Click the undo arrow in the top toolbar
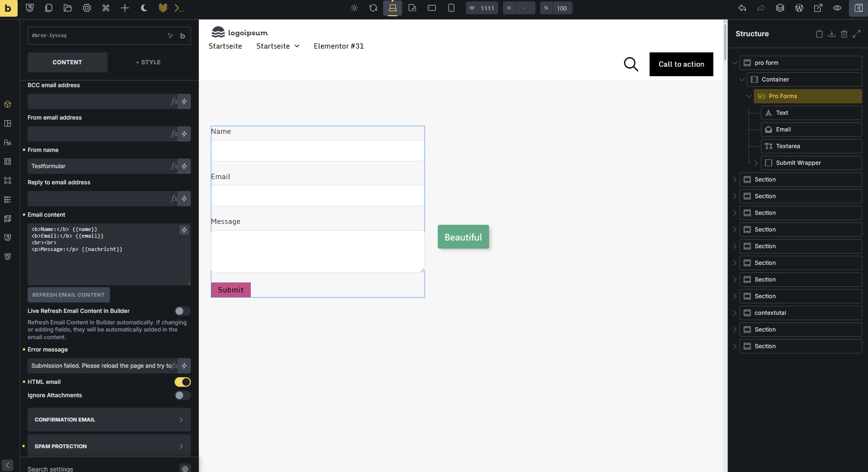 point(742,8)
